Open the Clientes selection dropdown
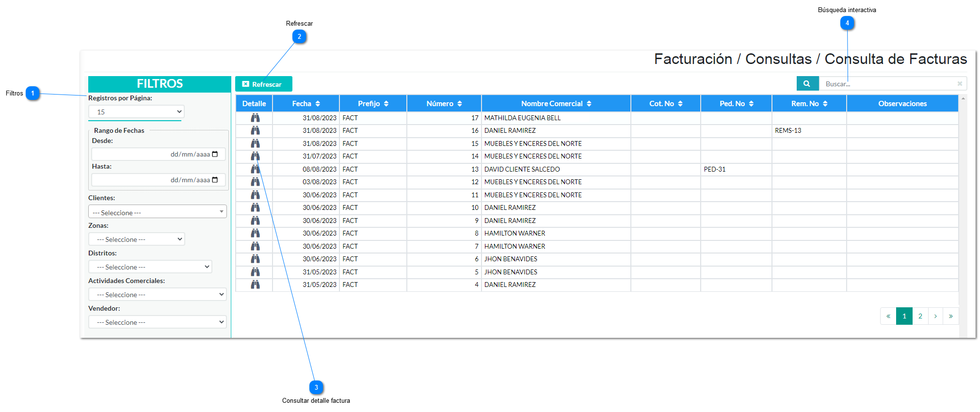980x412 pixels. (x=158, y=212)
